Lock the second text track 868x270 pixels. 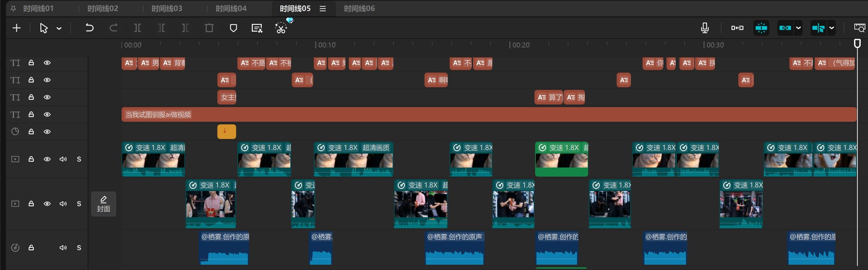31,80
